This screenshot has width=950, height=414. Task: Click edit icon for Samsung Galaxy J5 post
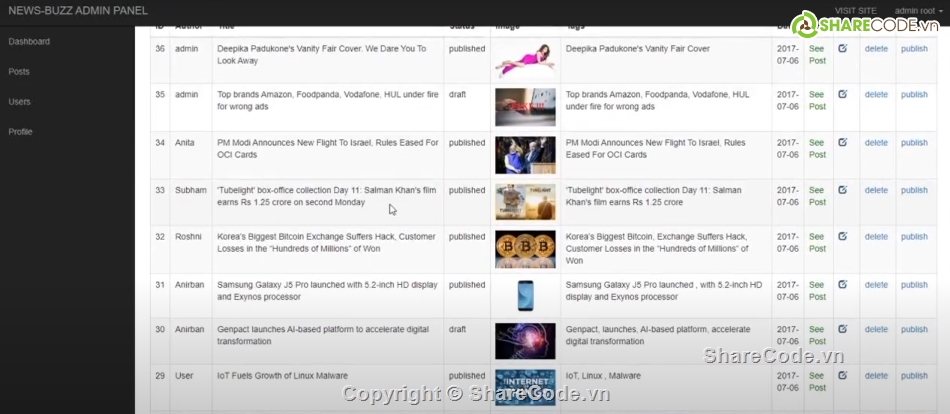click(x=842, y=284)
